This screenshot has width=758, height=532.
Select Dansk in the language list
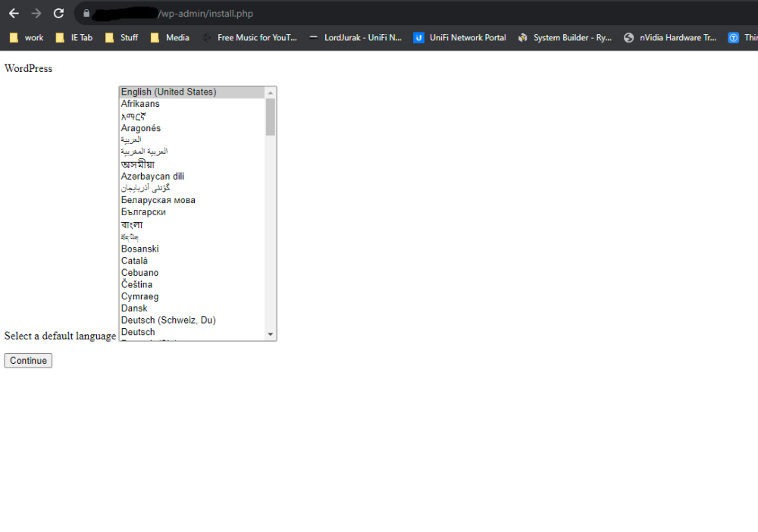(x=192, y=308)
